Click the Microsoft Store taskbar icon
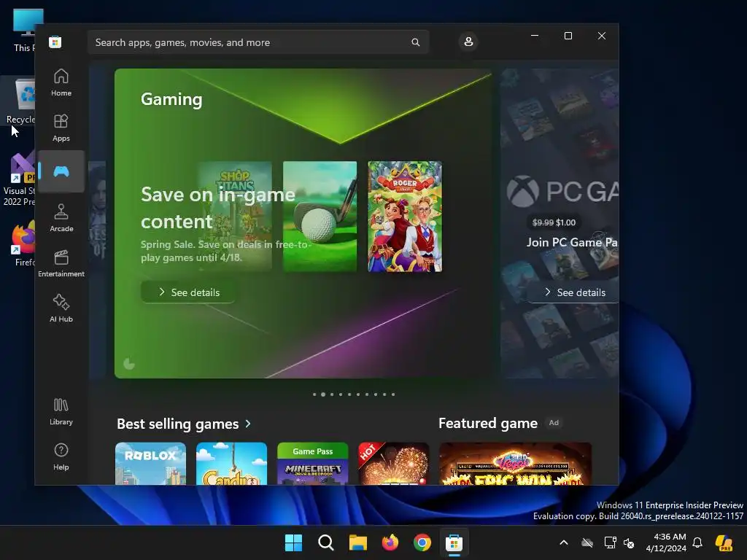This screenshot has height=560, width=747. tap(454, 542)
